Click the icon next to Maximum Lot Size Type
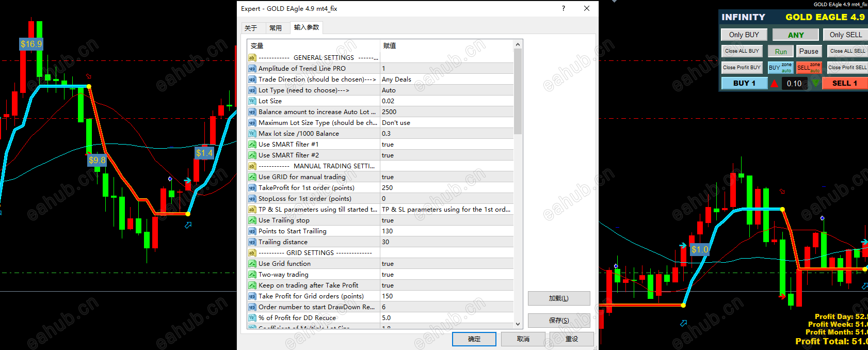This screenshot has height=350, width=868. pyautogui.click(x=252, y=123)
